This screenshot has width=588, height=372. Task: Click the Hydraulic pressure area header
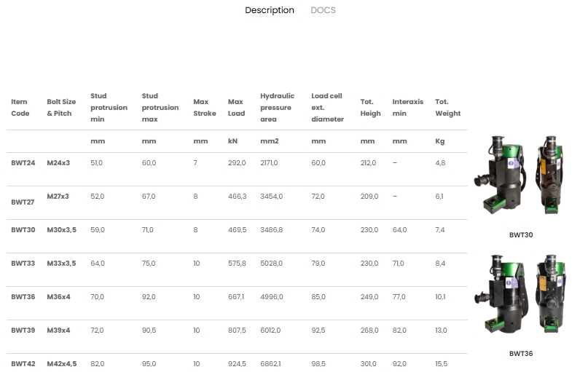[277, 108]
